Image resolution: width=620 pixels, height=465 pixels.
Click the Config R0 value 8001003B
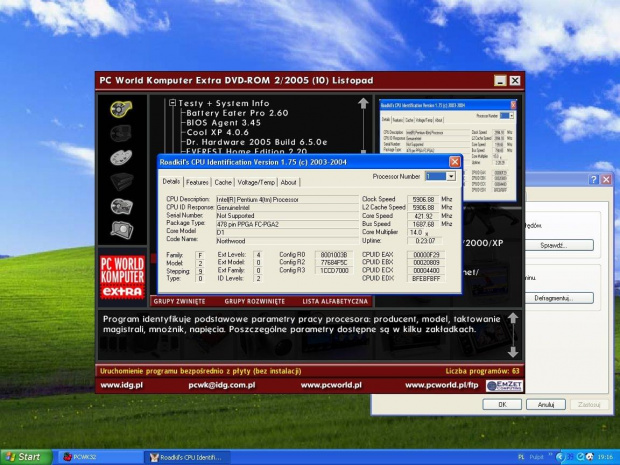pyautogui.click(x=334, y=255)
